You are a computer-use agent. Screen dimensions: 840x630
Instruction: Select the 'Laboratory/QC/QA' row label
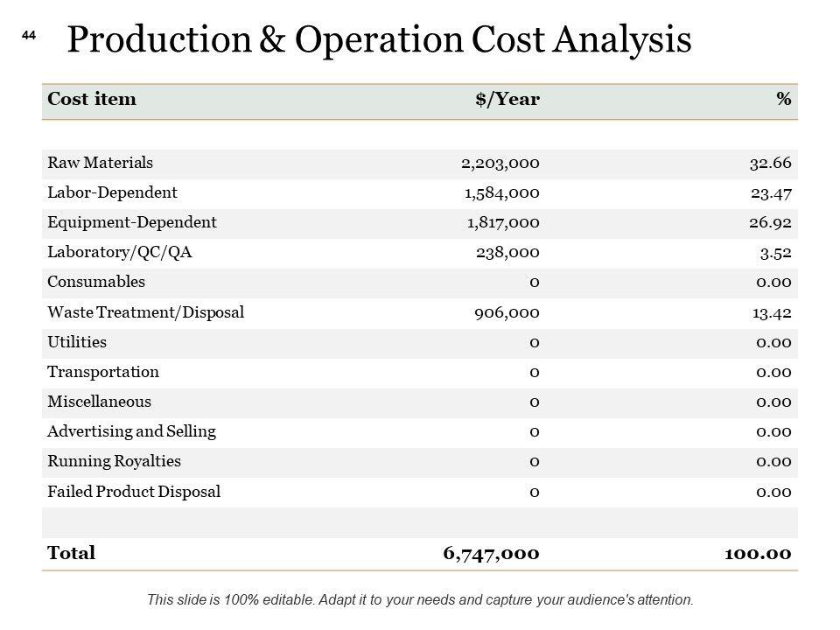click(x=120, y=252)
